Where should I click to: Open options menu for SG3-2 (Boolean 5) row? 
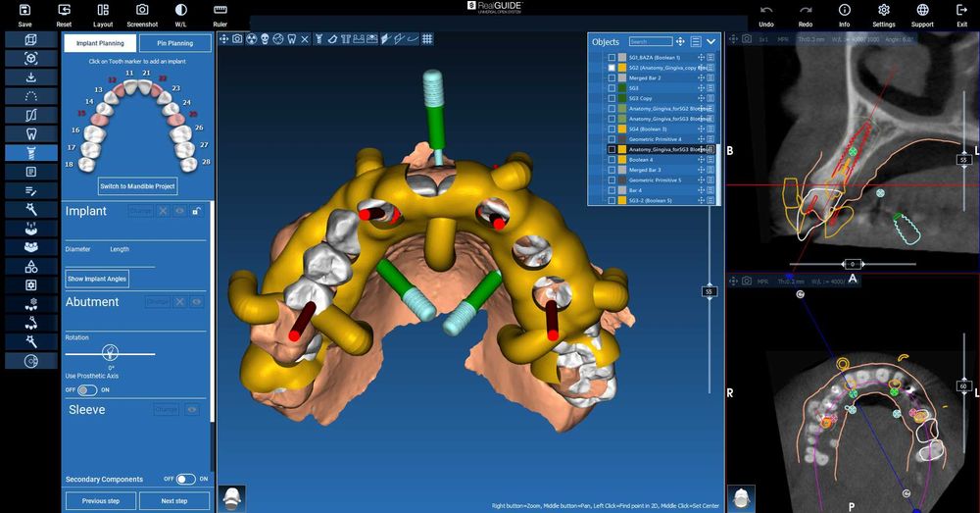click(x=710, y=200)
